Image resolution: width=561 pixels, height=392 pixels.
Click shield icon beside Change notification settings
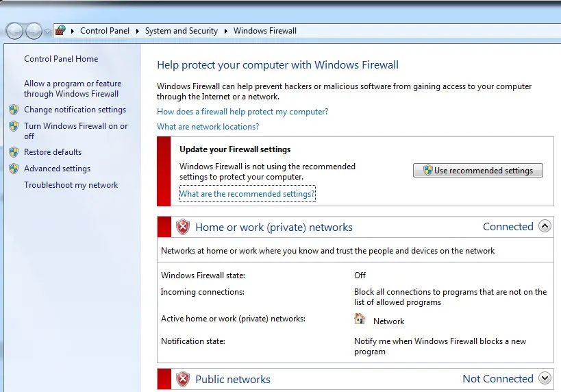(x=14, y=110)
